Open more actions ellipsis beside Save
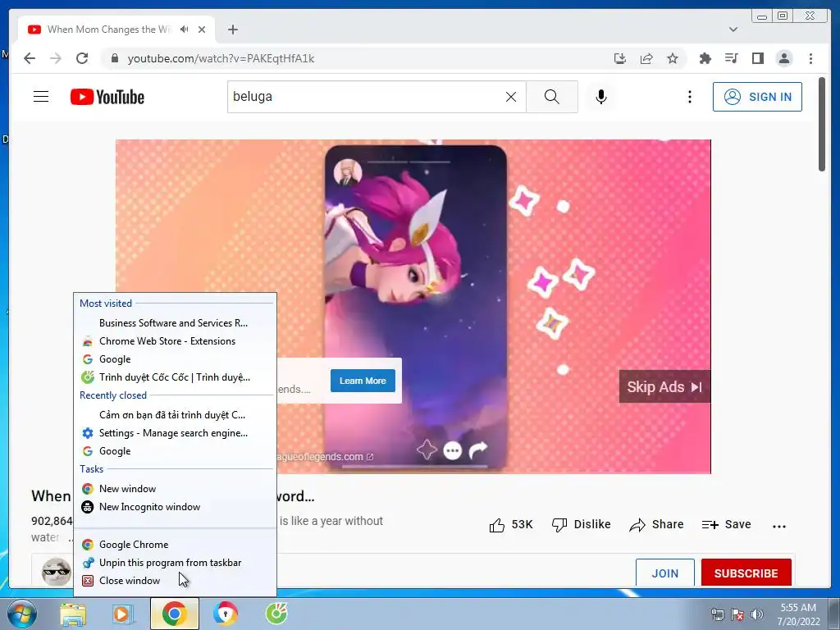Image resolution: width=840 pixels, height=630 pixels. [x=779, y=526]
